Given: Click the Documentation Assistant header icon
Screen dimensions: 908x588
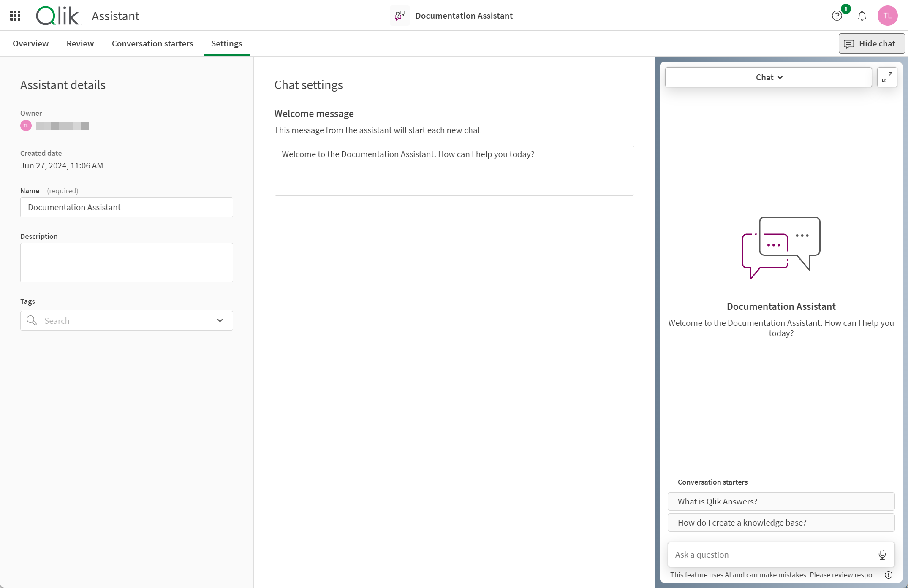Looking at the screenshot, I should coord(400,15).
